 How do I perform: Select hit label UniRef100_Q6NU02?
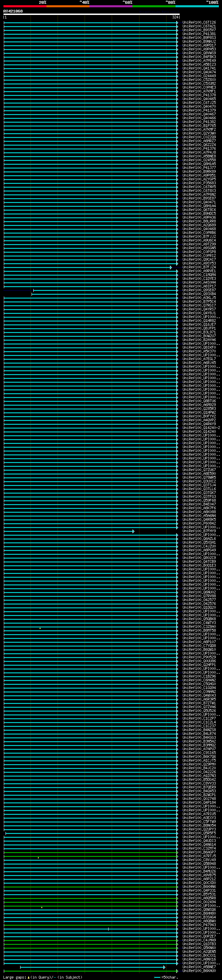[199, 592]
